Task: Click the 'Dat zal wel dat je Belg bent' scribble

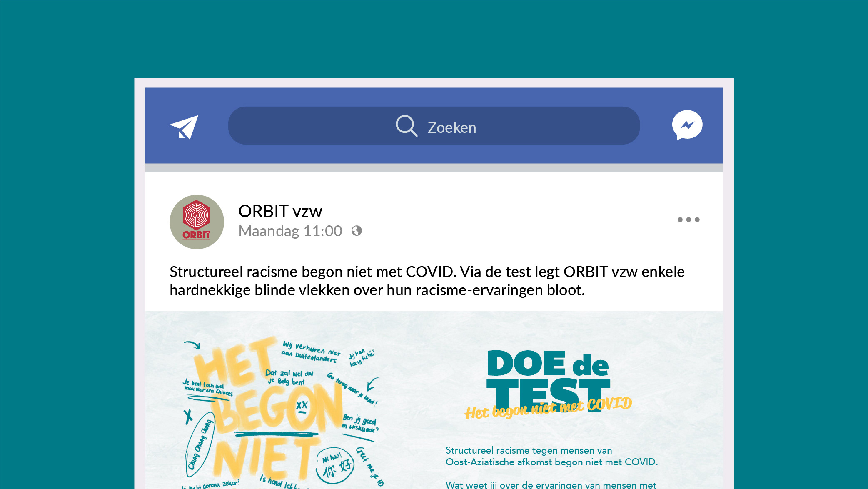Action: [289, 377]
